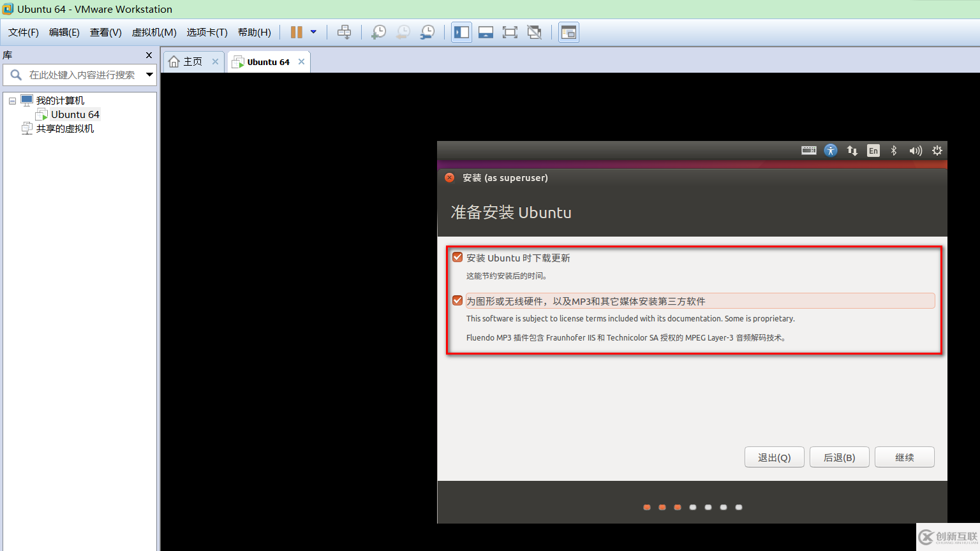Open the snapshot manager

click(x=427, y=32)
